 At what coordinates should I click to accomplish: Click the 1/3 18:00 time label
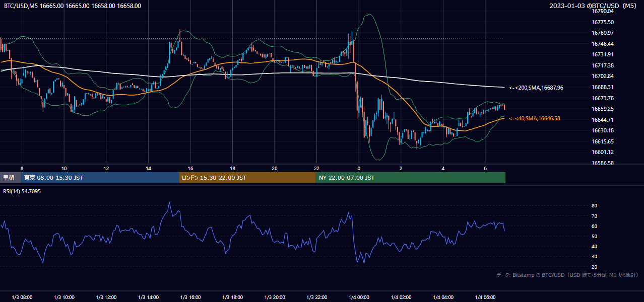(x=232, y=297)
